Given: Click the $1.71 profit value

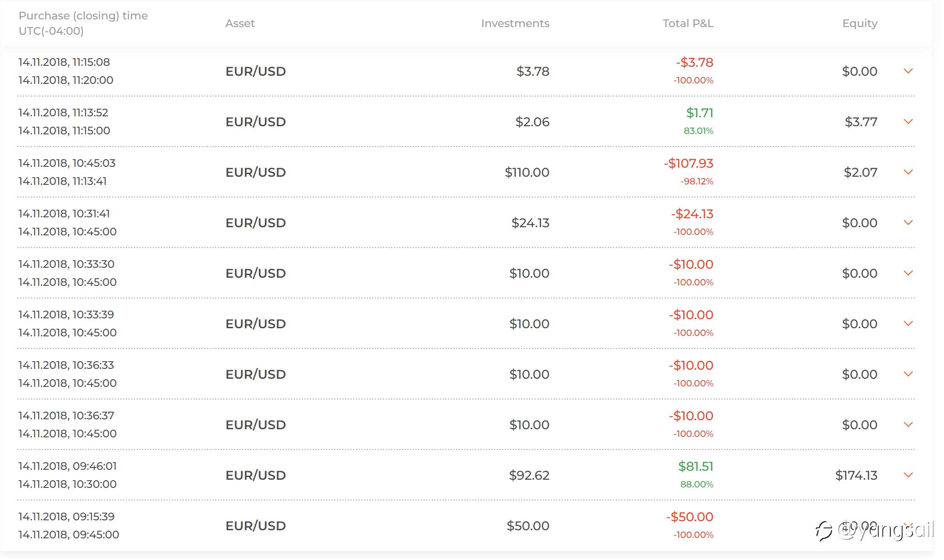Looking at the screenshot, I should pos(700,113).
